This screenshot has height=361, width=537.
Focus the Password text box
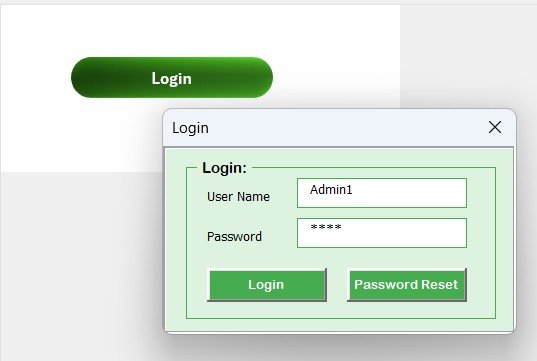[x=382, y=233]
